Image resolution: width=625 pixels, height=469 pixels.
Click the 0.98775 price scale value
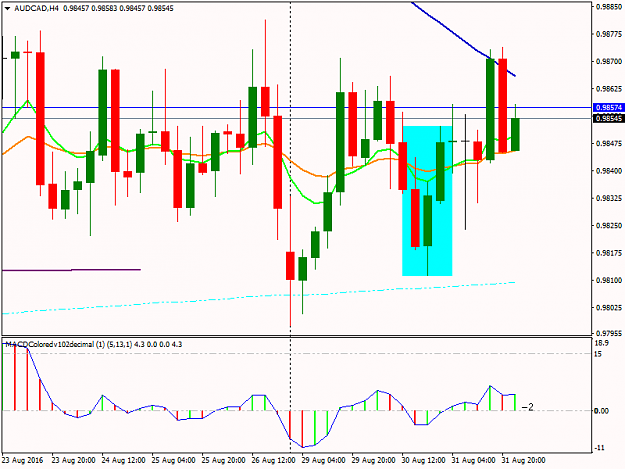pos(609,34)
